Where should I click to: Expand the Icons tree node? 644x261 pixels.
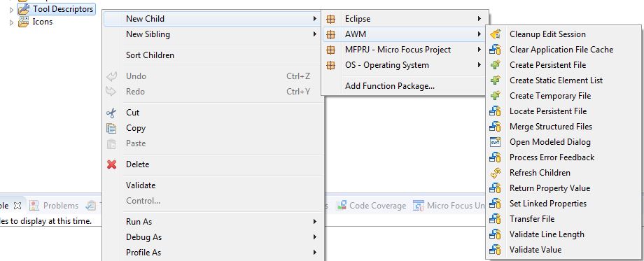tap(11, 22)
